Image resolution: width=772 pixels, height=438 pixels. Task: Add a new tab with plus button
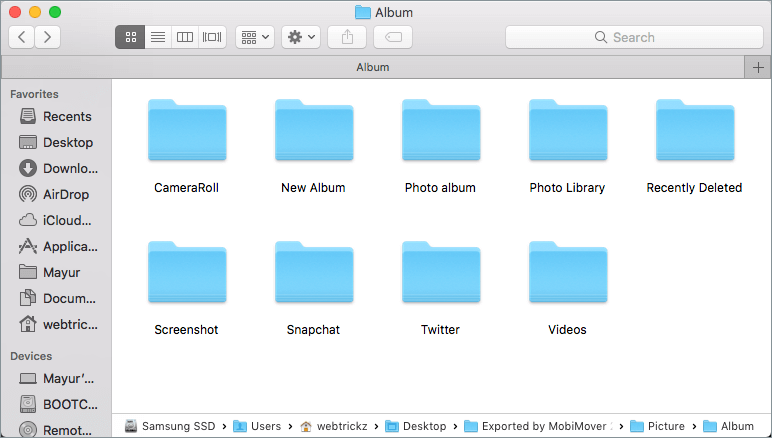coord(758,67)
